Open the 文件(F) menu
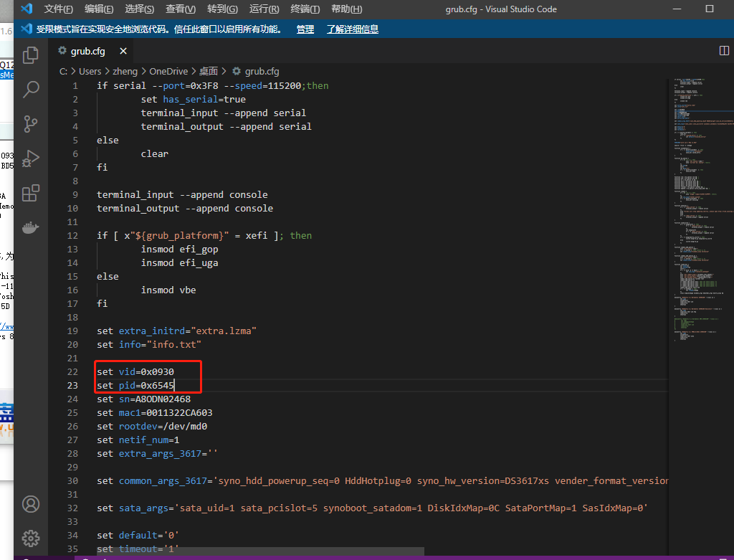The height and width of the screenshot is (560, 734). pyautogui.click(x=58, y=9)
